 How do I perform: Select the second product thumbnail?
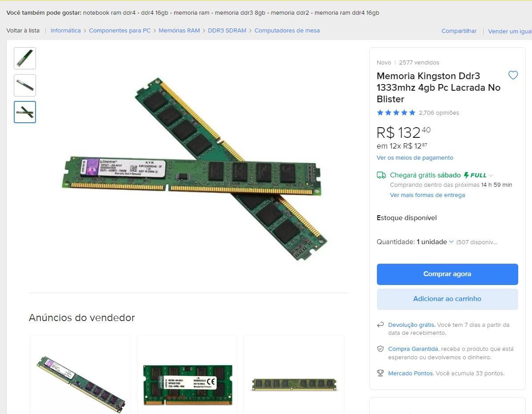click(x=25, y=85)
